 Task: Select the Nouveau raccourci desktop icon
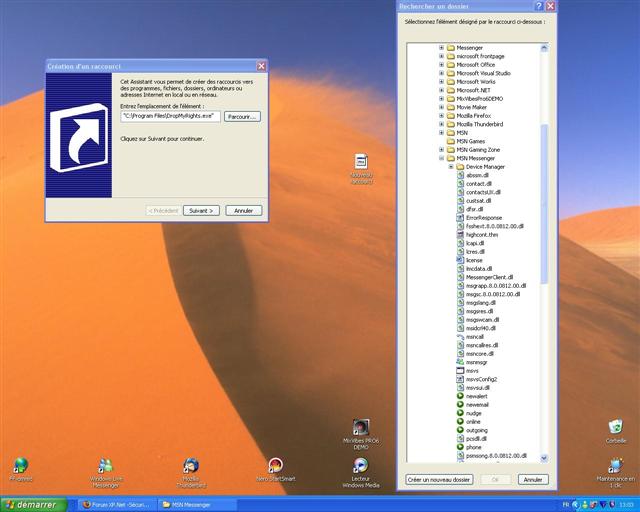point(361,163)
